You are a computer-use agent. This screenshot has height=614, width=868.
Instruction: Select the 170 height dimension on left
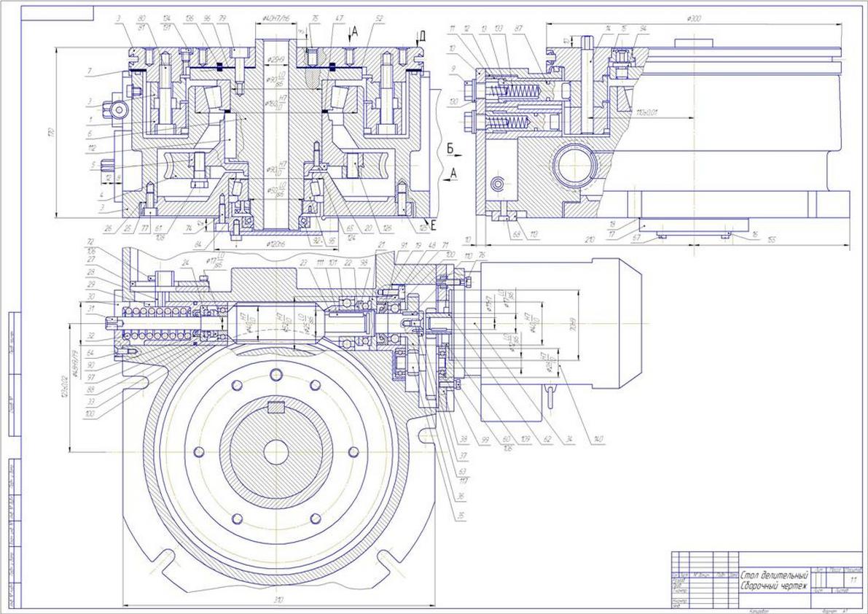52,133
